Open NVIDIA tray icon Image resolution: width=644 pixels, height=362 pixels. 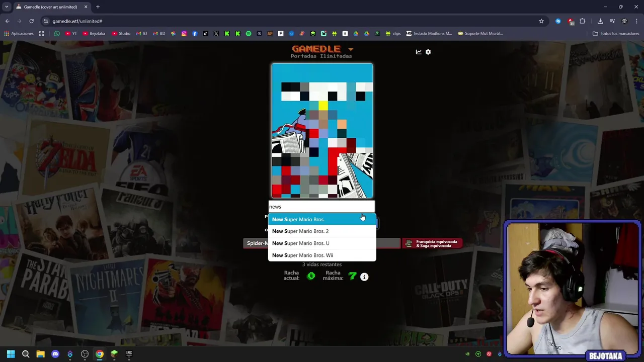pyautogui.click(x=467, y=354)
